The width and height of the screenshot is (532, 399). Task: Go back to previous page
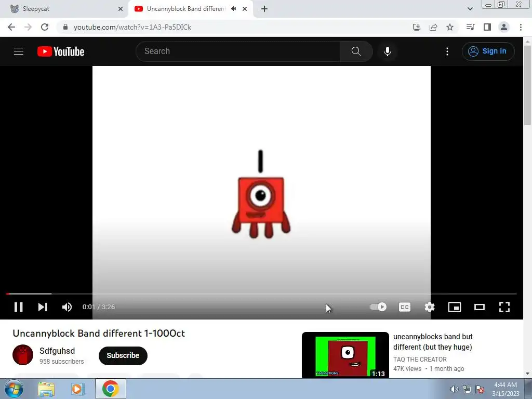pos(11,27)
